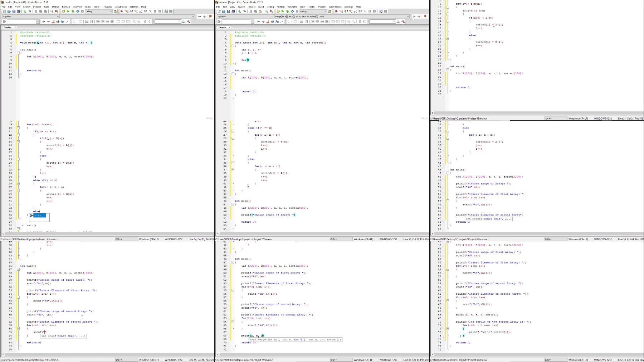Collapse fold marker at line 5 in middle window editor
This screenshot has width=644, height=362.
(233, 46)
